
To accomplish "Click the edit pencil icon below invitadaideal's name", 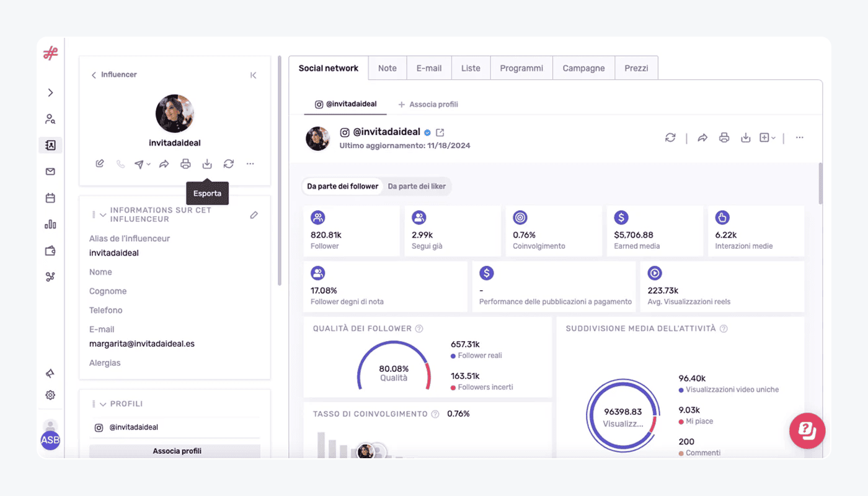I will (100, 164).
